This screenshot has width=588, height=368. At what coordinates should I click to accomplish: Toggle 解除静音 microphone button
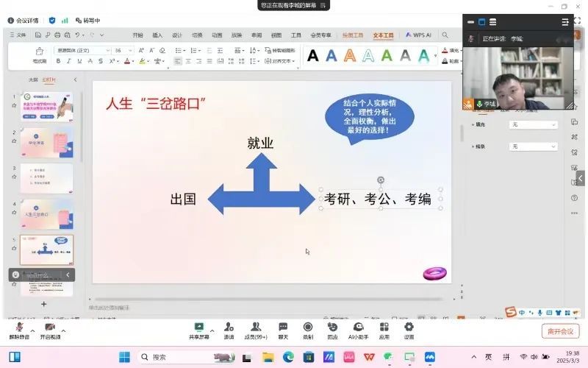[x=19, y=328]
